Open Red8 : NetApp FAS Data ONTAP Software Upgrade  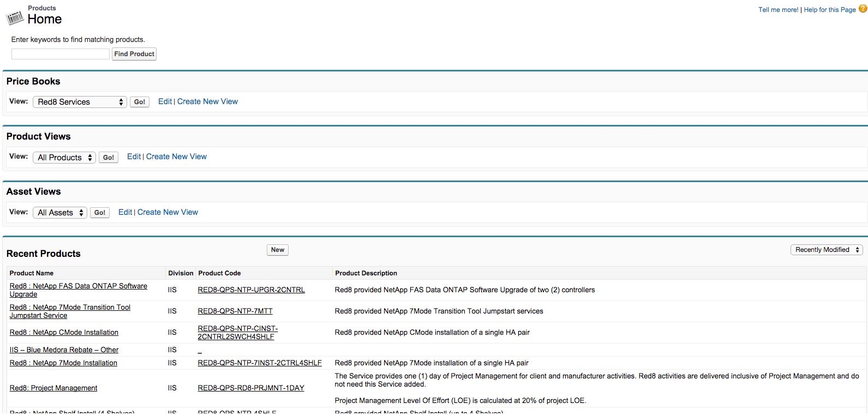79,290
